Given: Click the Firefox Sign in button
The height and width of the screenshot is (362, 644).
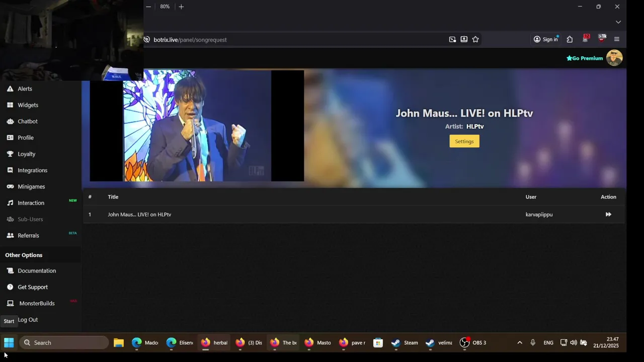Looking at the screenshot, I should pos(546,39).
